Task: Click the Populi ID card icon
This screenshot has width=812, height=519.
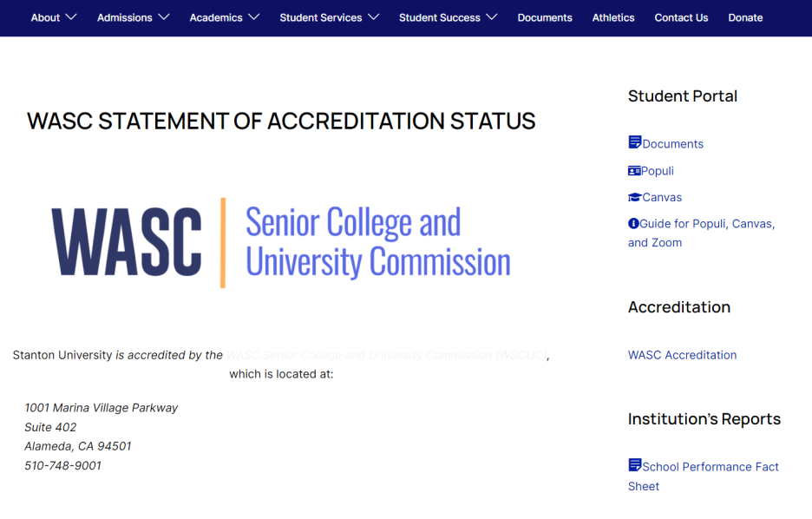Action: click(x=634, y=170)
